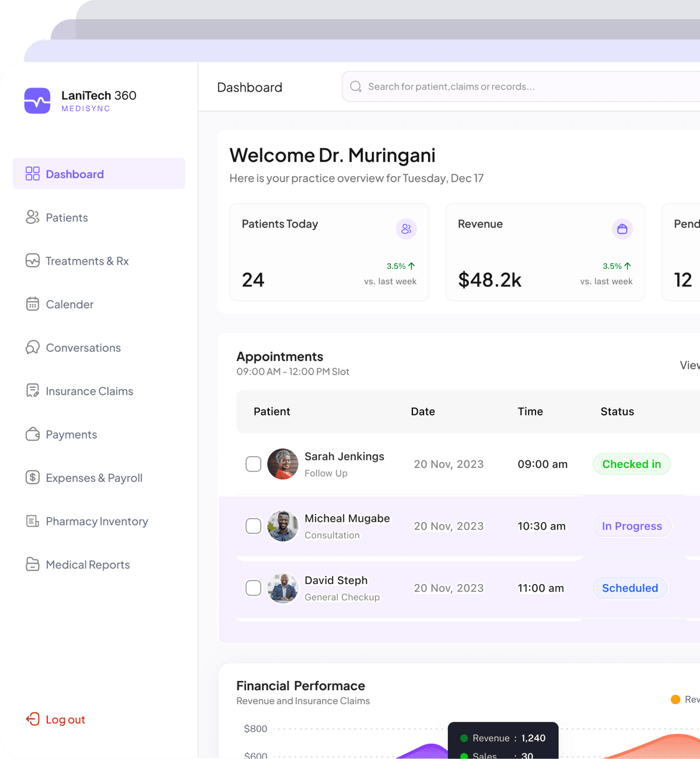Click the Treatments & Rx icon
Viewport: 700px width, 759px height.
pyautogui.click(x=33, y=261)
